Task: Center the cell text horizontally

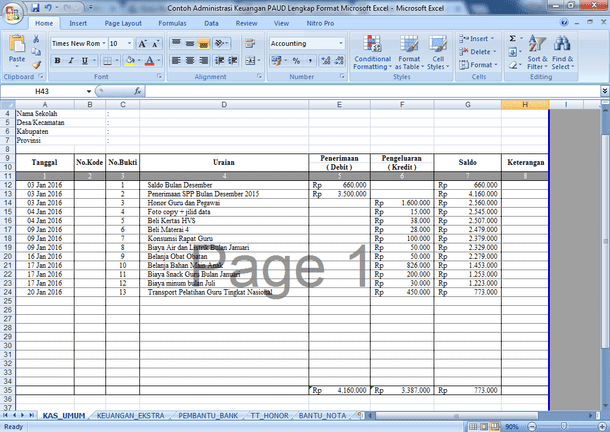Action: [190, 61]
